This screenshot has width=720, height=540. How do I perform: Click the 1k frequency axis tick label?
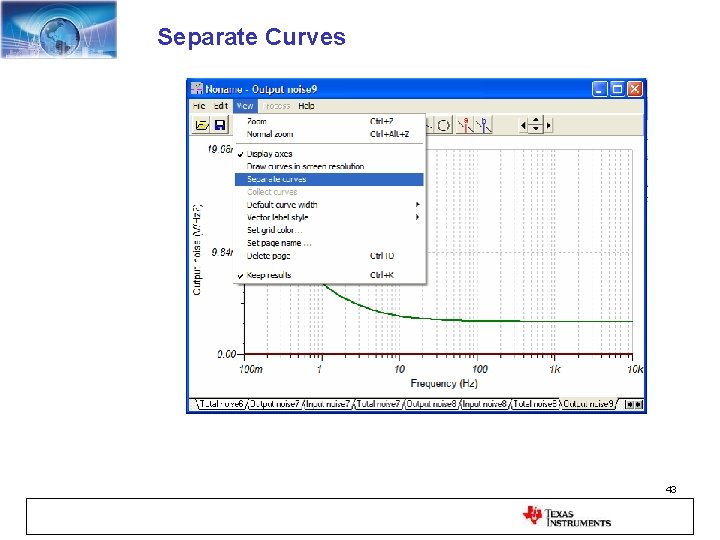coord(555,369)
